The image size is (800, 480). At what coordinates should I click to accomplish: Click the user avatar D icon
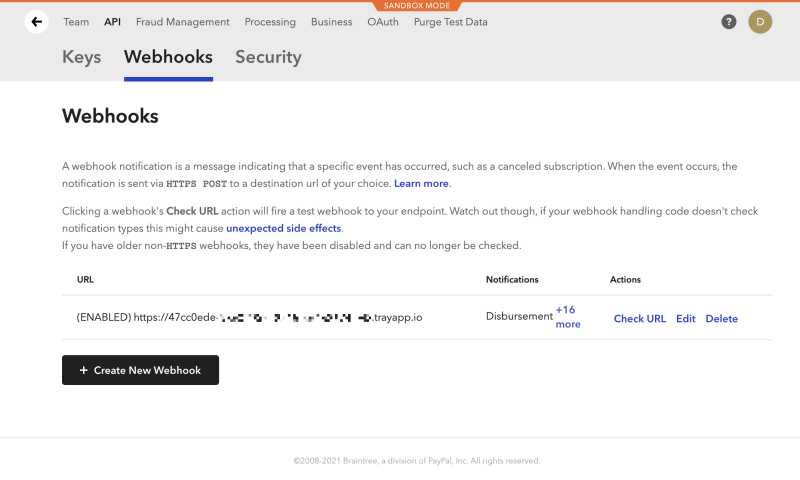760,21
